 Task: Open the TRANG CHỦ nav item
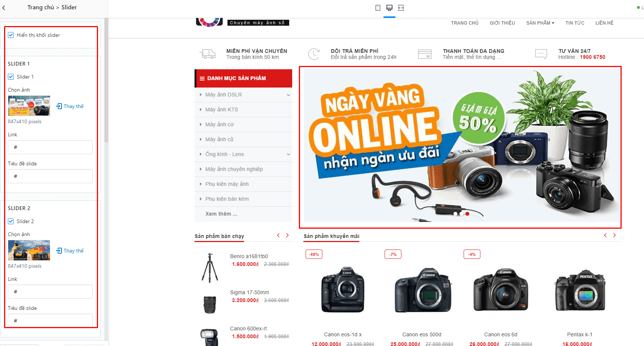point(465,23)
